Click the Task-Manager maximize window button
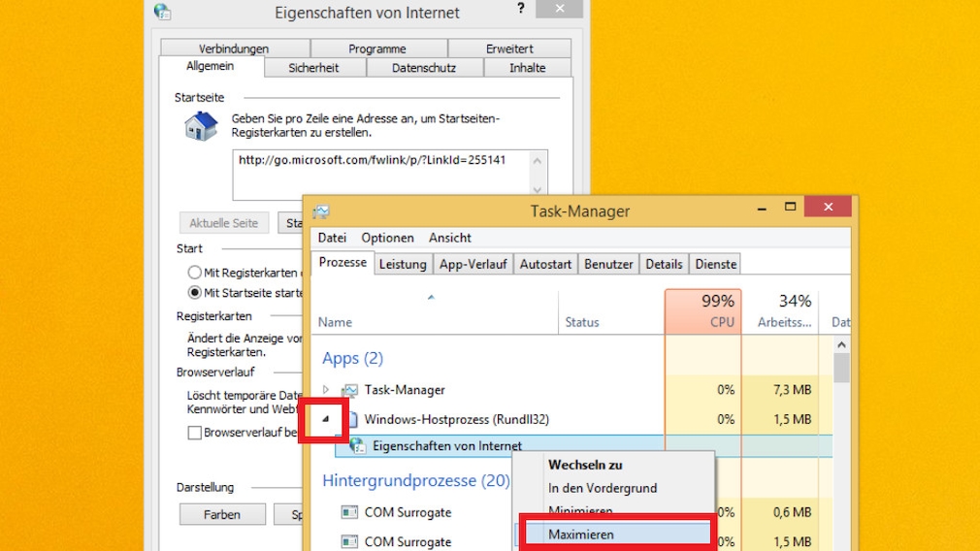 coord(790,207)
